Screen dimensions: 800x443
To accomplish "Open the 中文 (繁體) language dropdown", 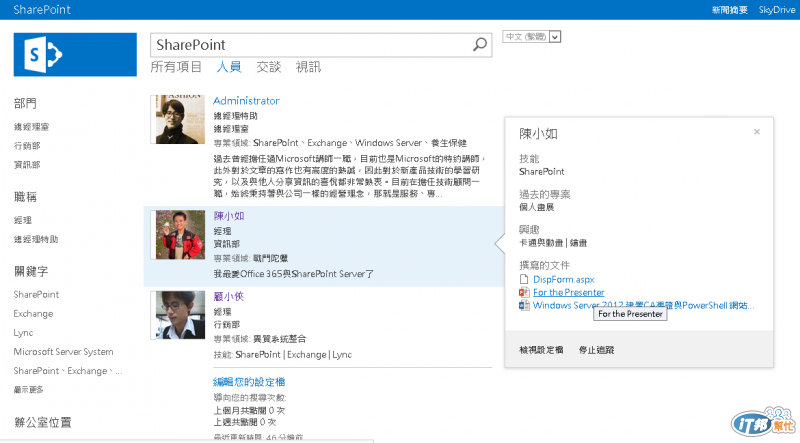I will pyautogui.click(x=555, y=37).
